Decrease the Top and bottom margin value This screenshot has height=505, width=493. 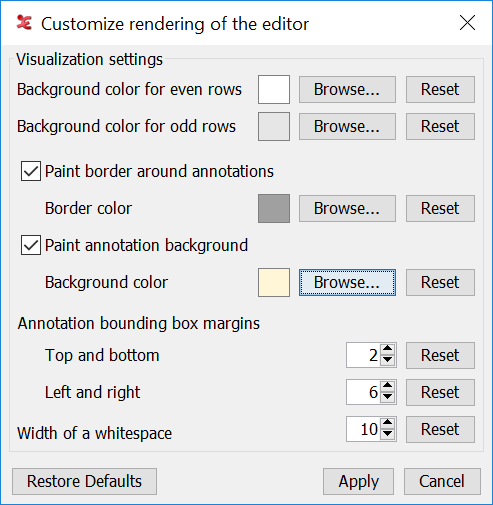[387, 361]
